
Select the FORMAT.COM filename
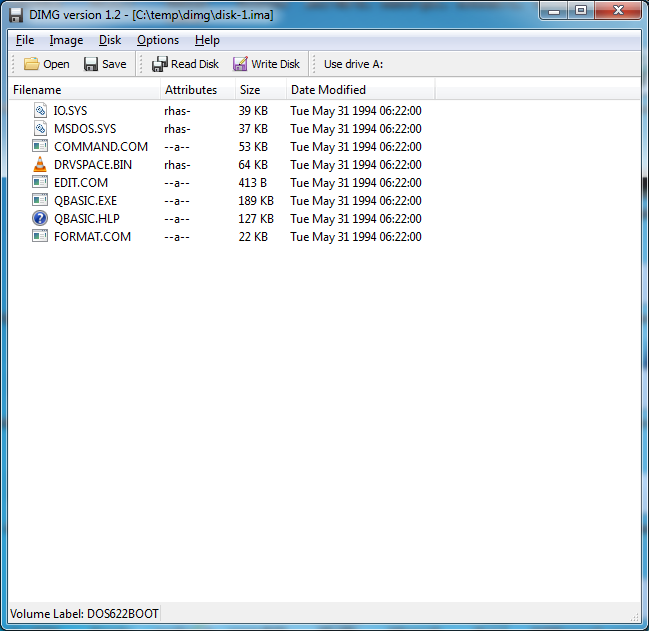(93, 237)
